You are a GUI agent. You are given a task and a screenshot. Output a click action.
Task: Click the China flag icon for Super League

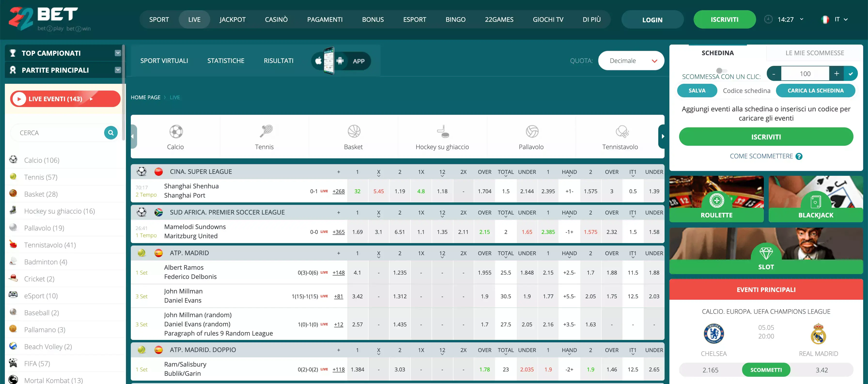158,172
